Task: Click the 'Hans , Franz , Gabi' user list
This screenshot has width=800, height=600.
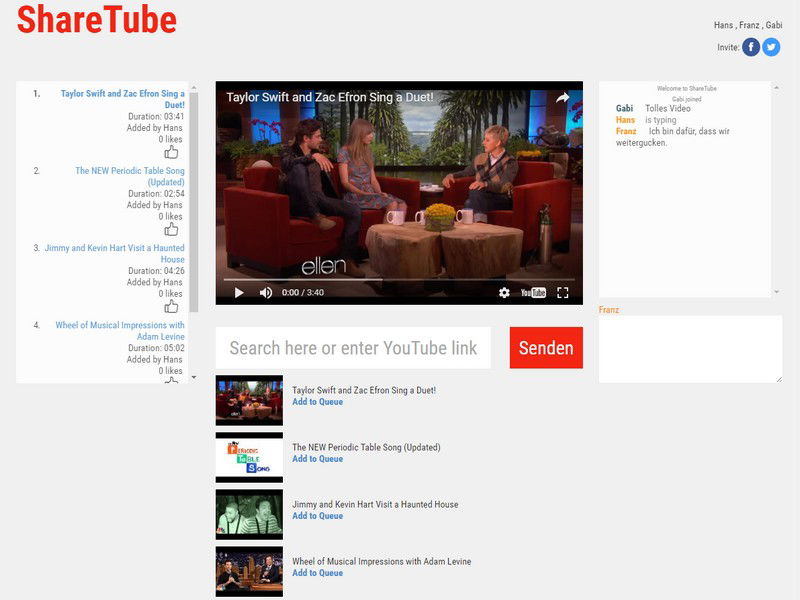Action: (x=748, y=25)
